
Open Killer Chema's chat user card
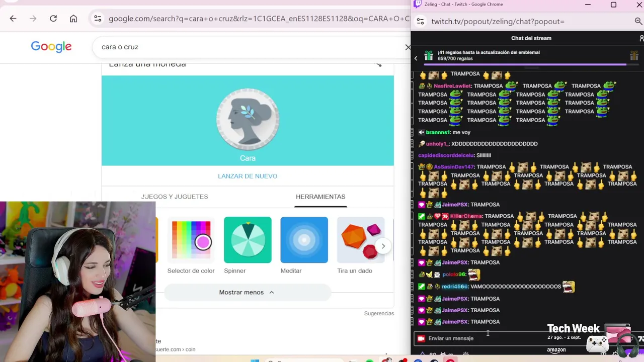[x=465, y=216]
